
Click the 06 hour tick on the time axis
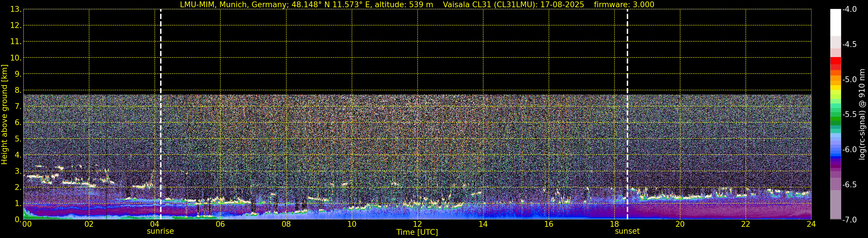(x=220, y=224)
